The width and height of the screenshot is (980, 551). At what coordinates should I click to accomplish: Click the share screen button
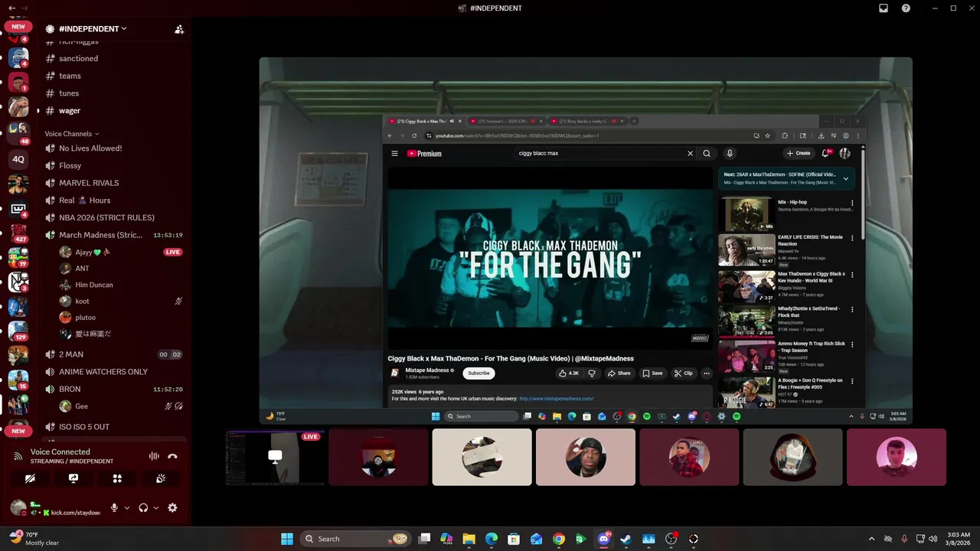(x=73, y=478)
